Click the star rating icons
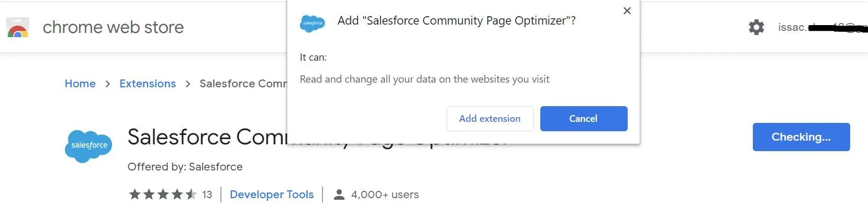Viewport: 868px width, 217px height. pyautogui.click(x=163, y=195)
